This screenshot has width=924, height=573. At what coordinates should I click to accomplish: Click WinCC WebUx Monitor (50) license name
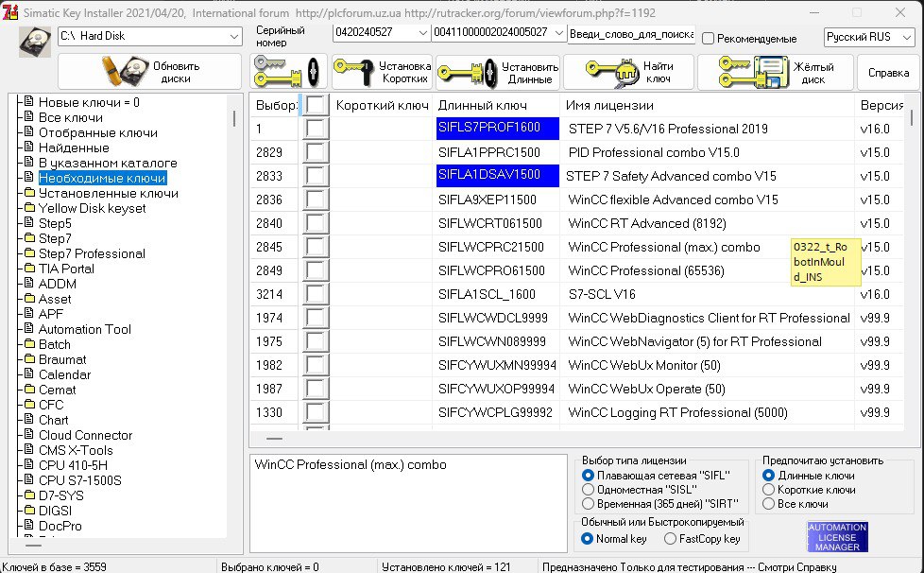tap(644, 366)
